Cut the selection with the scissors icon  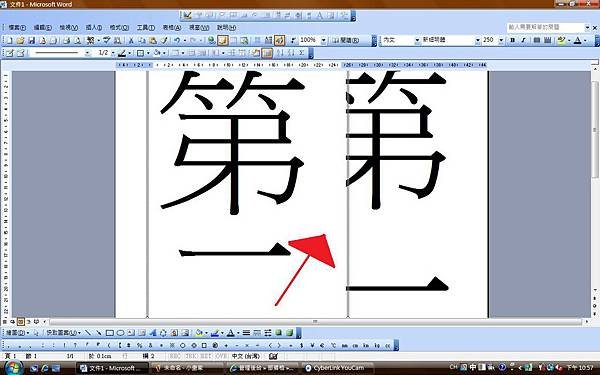(131, 40)
